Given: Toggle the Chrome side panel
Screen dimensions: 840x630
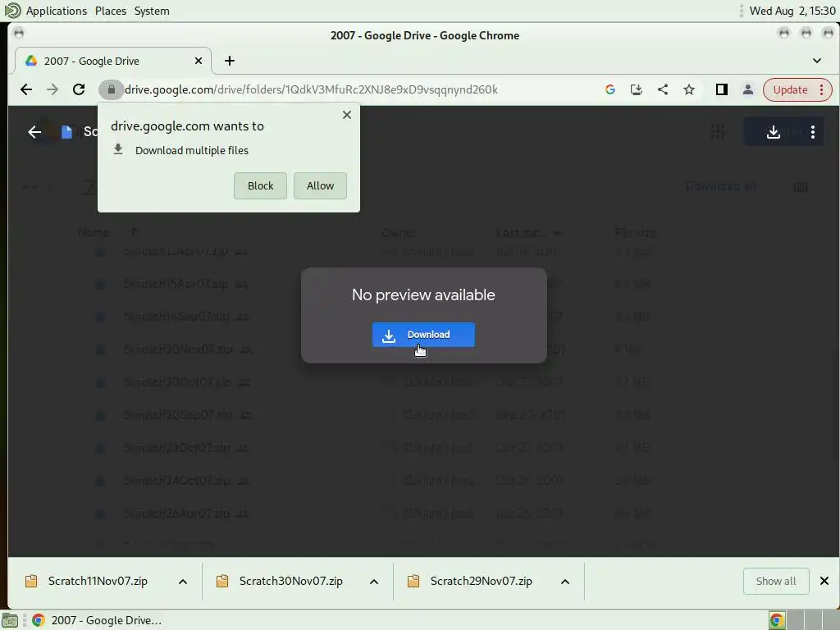Looking at the screenshot, I should point(722,89).
